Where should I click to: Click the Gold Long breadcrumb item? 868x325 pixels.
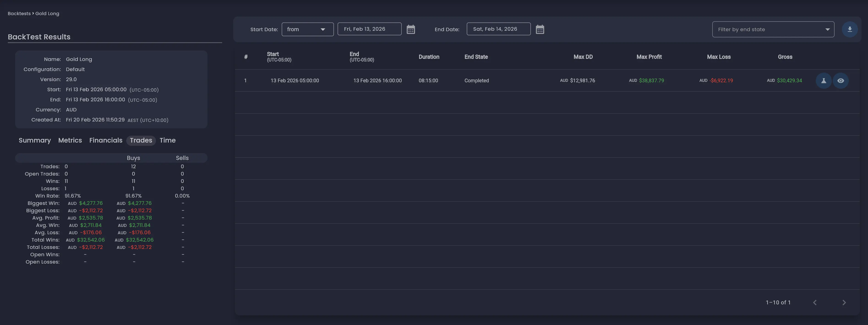tap(47, 13)
